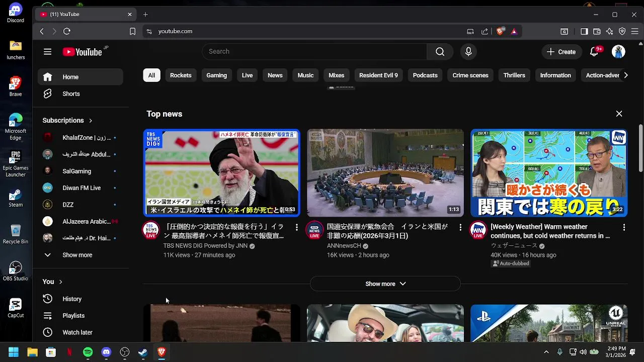Open more options for ANNnewsCH video

pyautogui.click(x=460, y=227)
